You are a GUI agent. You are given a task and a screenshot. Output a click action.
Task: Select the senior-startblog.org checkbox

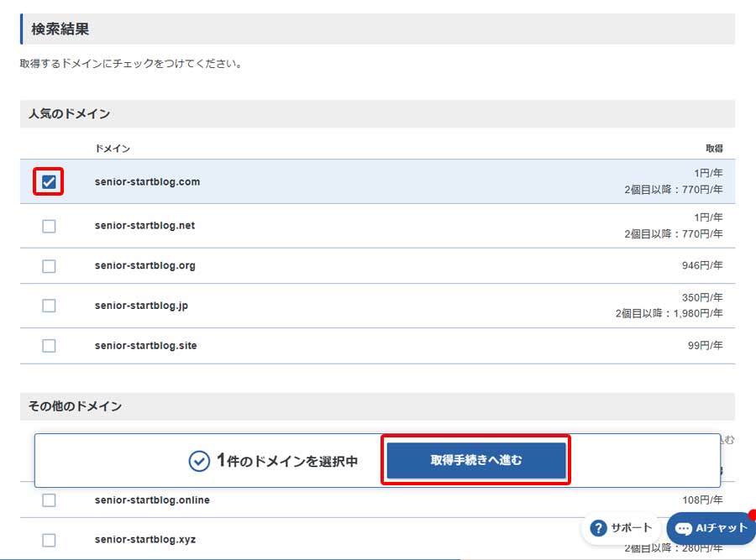[x=48, y=265]
